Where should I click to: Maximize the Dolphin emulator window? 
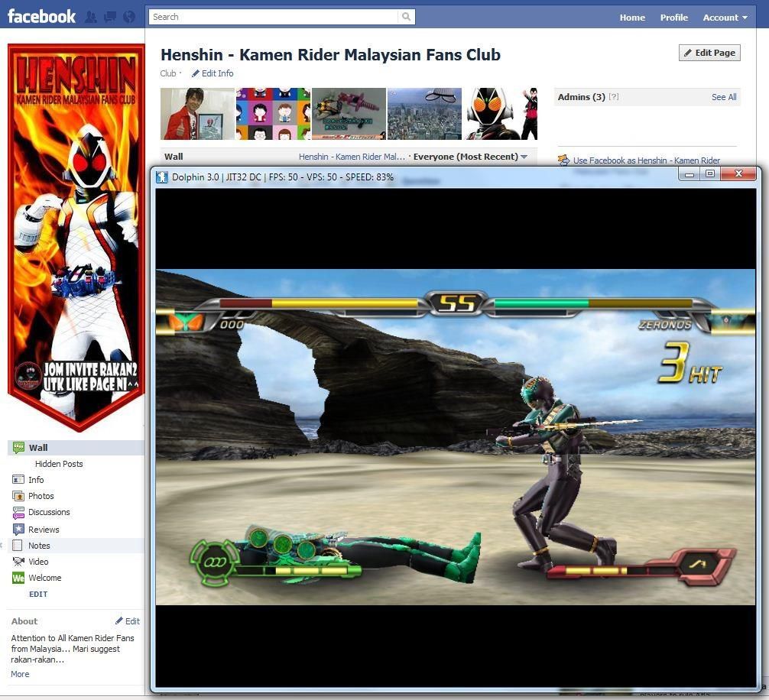pyautogui.click(x=709, y=174)
